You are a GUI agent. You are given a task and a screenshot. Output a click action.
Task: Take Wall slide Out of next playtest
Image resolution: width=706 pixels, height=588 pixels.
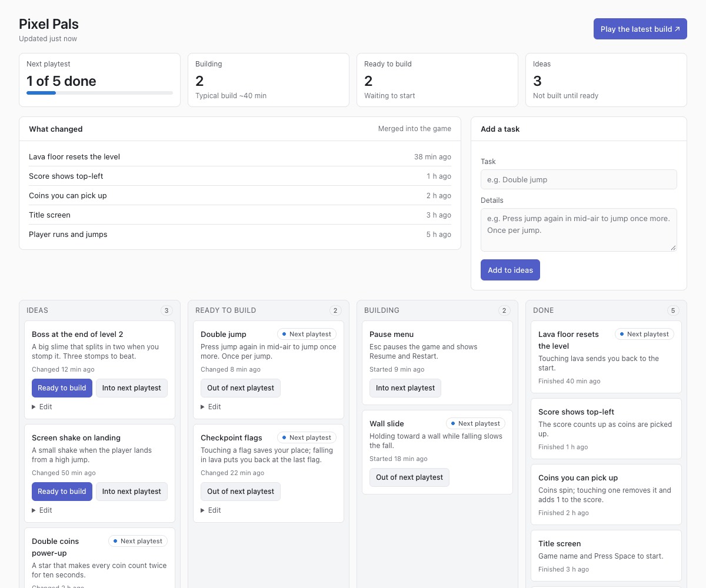(x=409, y=477)
